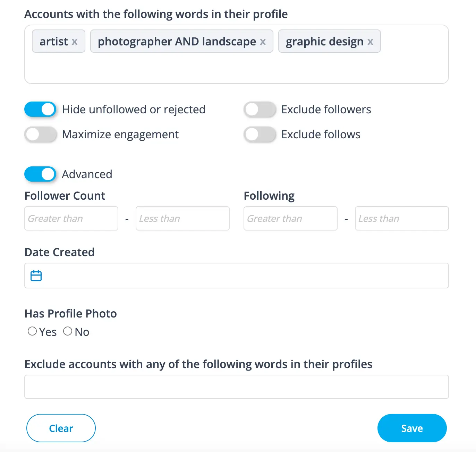Image resolution: width=476 pixels, height=452 pixels.
Task: Turn on Exclude follows toggle
Action: pyautogui.click(x=260, y=134)
